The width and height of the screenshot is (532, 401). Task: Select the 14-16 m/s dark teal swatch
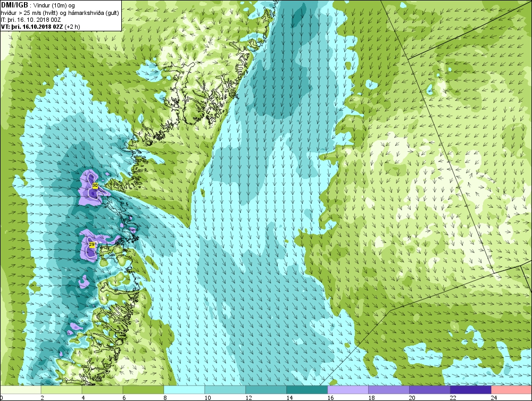[307, 390]
